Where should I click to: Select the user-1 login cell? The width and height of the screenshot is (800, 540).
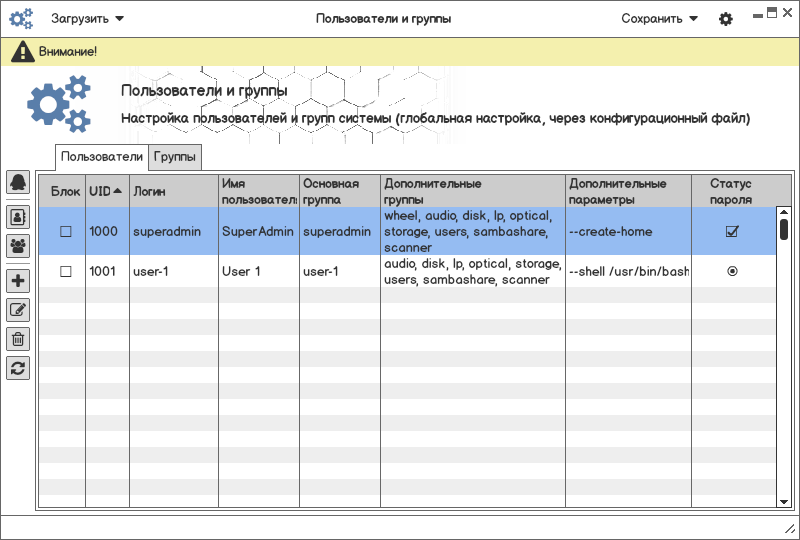click(174, 271)
